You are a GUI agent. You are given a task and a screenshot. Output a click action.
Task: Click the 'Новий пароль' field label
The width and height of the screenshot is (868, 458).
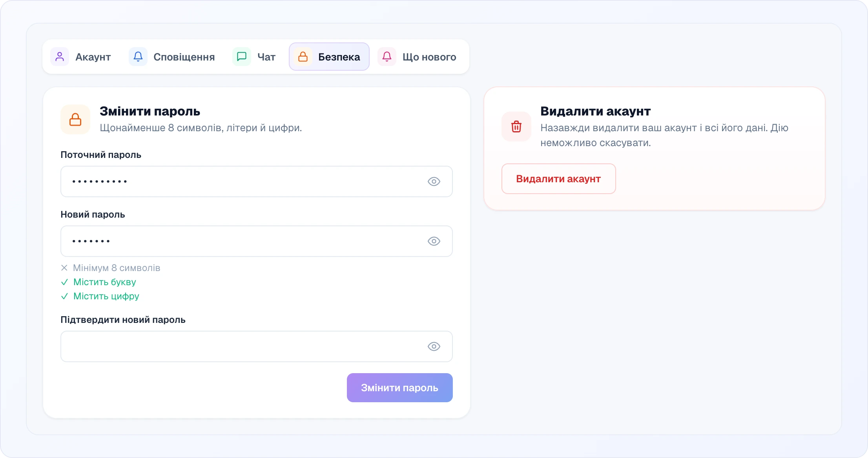pyautogui.click(x=93, y=214)
